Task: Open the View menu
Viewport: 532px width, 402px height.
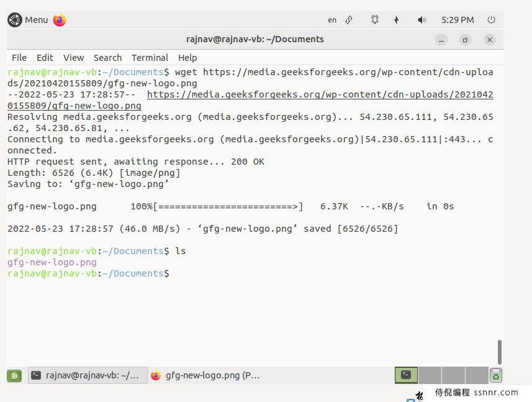Action: 74,58
